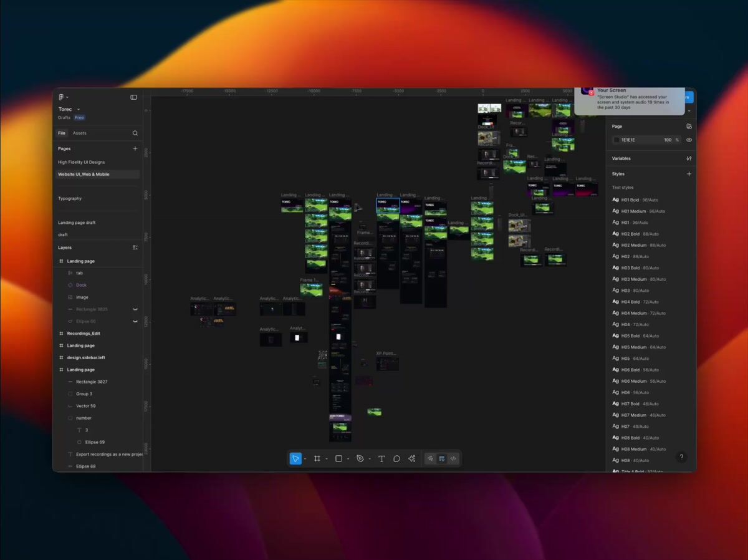Open shape tool options dropdown arrow
The height and width of the screenshot is (560, 748).
[348, 460]
